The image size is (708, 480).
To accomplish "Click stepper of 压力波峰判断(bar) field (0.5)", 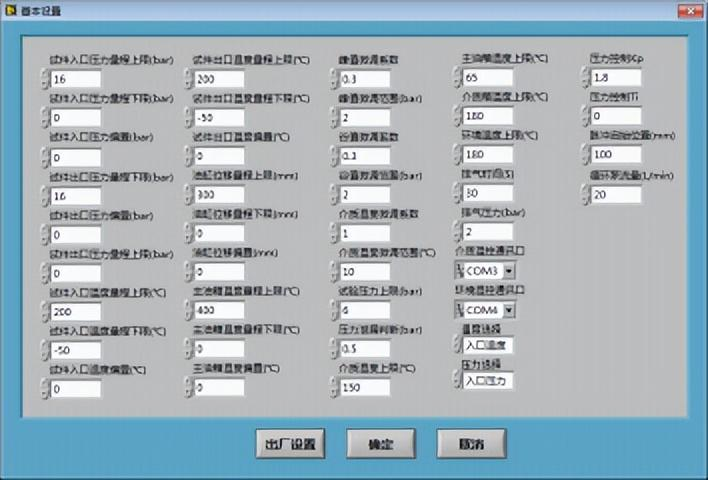I will (x=334, y=349).
